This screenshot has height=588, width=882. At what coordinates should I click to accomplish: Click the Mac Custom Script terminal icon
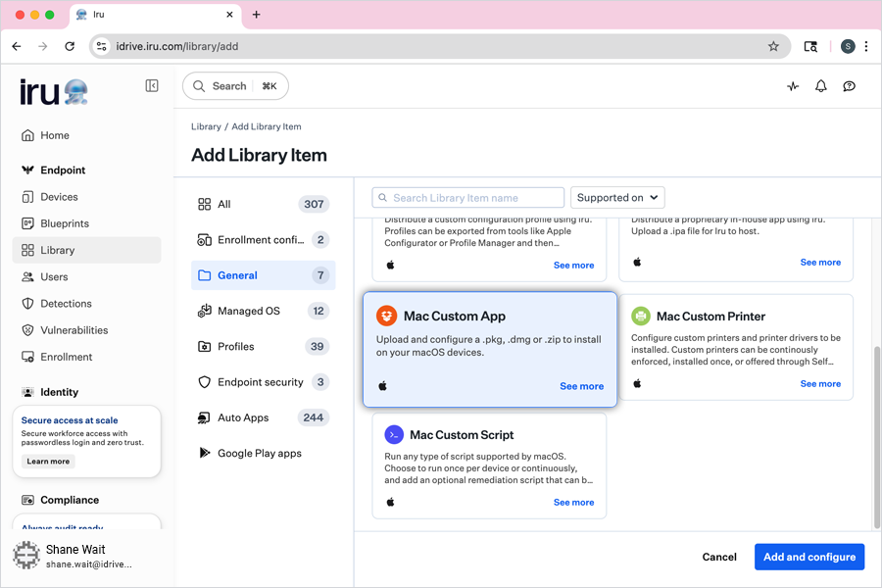[394, 435]
